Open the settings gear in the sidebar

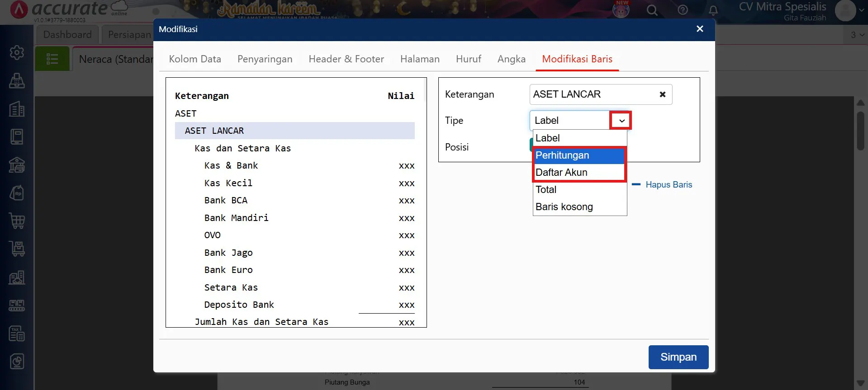click(17, 52)
